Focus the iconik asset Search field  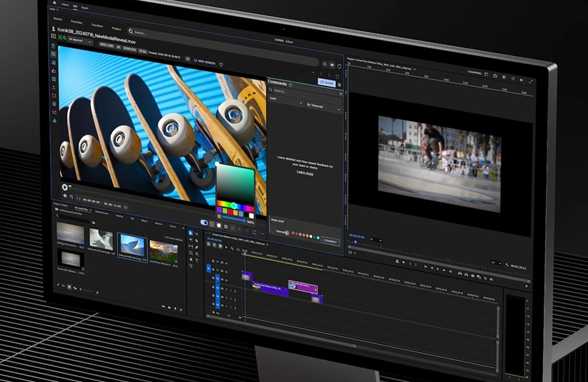pos(223,46)
